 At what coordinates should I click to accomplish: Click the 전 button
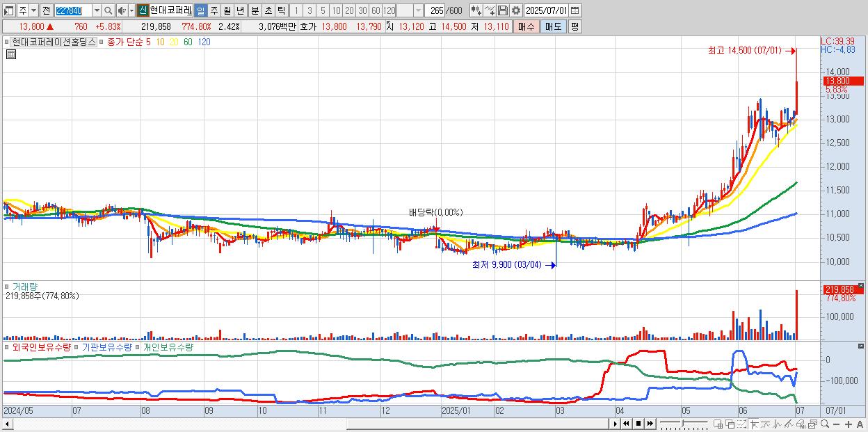46,10
